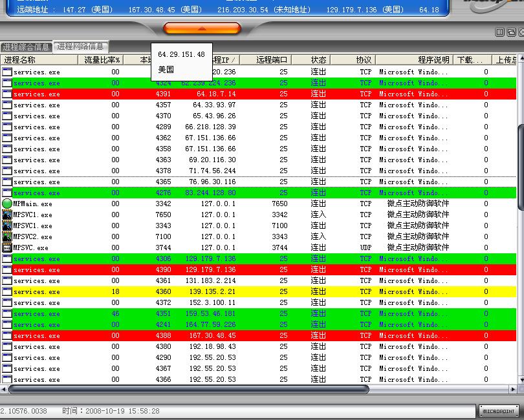Click traffic ratio value 18 in yellow row

tap(115, 291)
